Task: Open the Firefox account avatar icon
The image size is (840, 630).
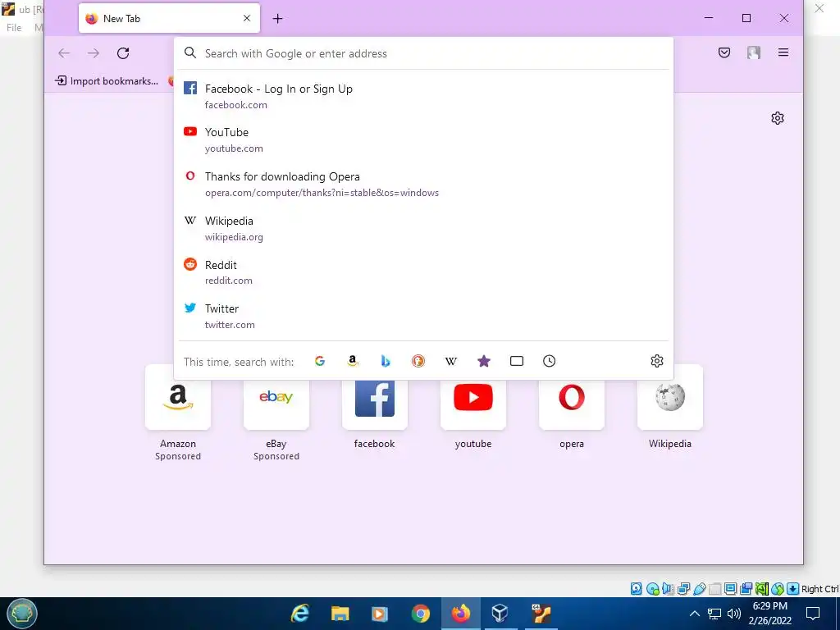Action: pyautogui.click(x=754, y=52)
